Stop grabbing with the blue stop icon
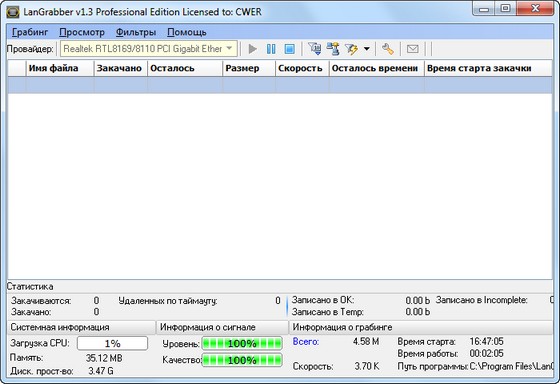The image size is (560, 384). (x=290, y=49)
